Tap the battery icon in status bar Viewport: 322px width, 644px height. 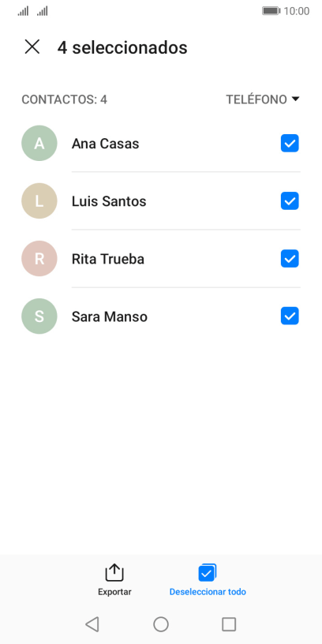coord(271,11)
